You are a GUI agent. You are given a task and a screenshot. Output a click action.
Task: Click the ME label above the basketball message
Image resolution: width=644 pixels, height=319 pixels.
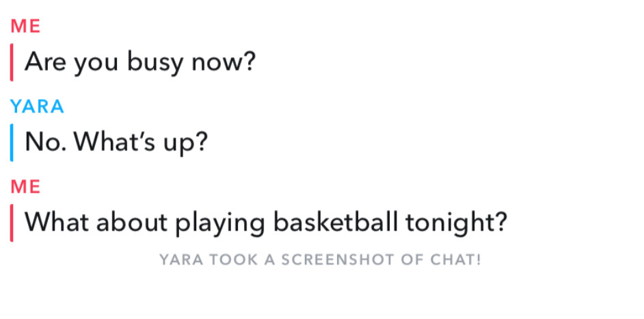tap(25, 187)
